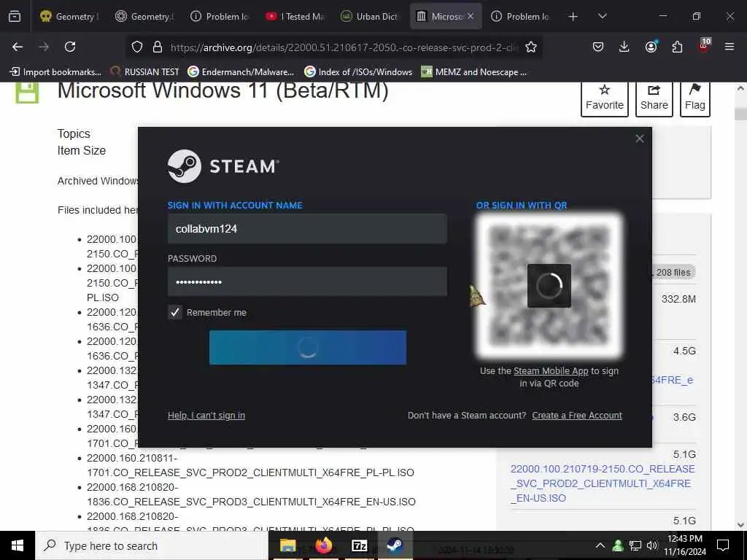Open the Windows Start menu
The height and width of the screenshot is (560, 747).
click(x=18, y=545)
